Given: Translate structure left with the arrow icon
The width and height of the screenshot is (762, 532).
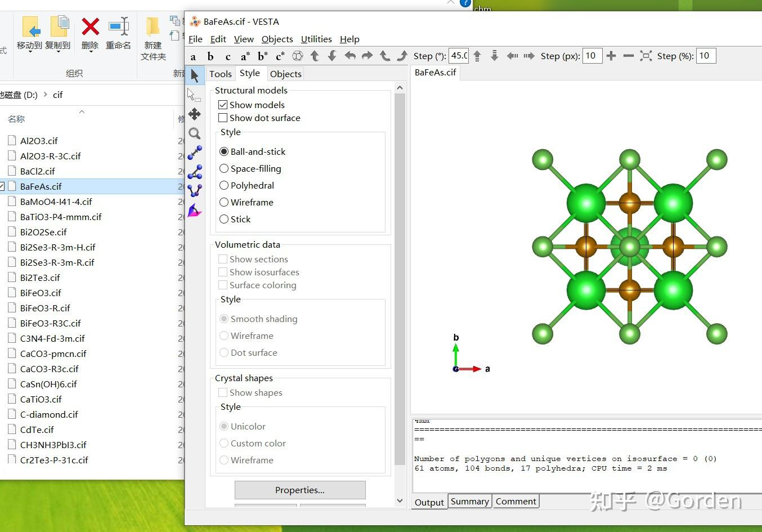Looking at the screenshot, I should tap(512, 56).
